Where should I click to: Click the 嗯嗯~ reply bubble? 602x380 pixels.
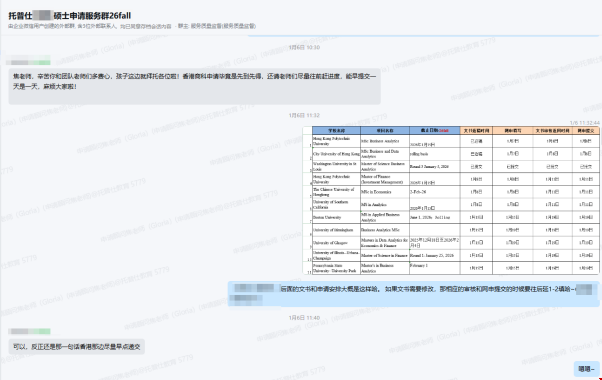tap(586, 369)
